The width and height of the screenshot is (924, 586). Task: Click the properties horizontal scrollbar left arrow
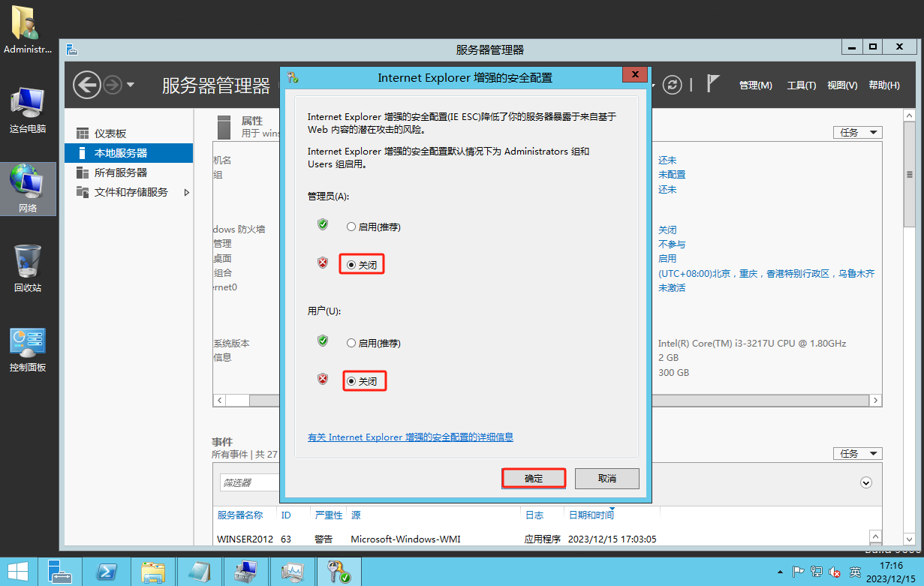click(x=219, y=401)
